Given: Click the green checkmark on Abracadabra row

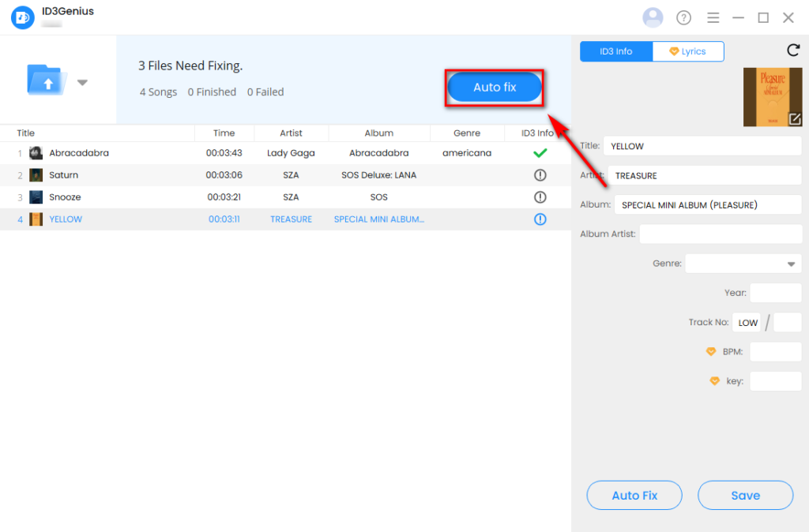Looking at the screenshot, I should click(x=540, y=152).
